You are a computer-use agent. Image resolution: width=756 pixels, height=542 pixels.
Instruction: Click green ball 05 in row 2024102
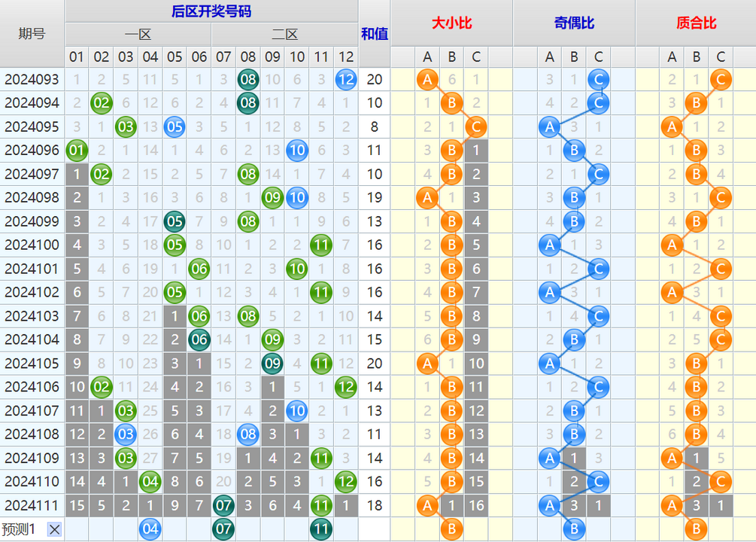(x=175, y=293)
